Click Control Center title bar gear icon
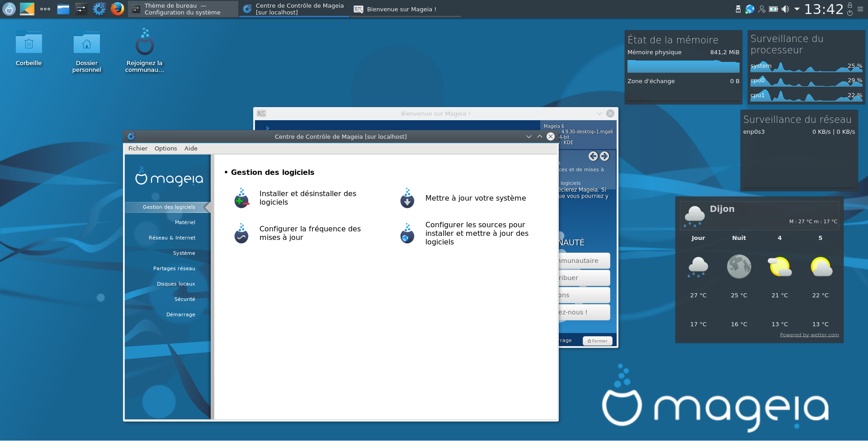Screen dimensions: 868x441 [x=131, y=136]
